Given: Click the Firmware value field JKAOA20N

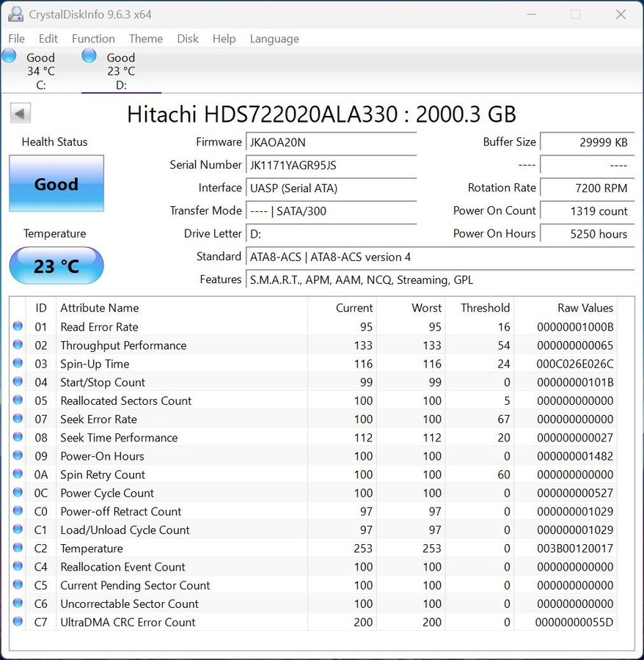Looking at the screenshot, I should click(332, 142).
